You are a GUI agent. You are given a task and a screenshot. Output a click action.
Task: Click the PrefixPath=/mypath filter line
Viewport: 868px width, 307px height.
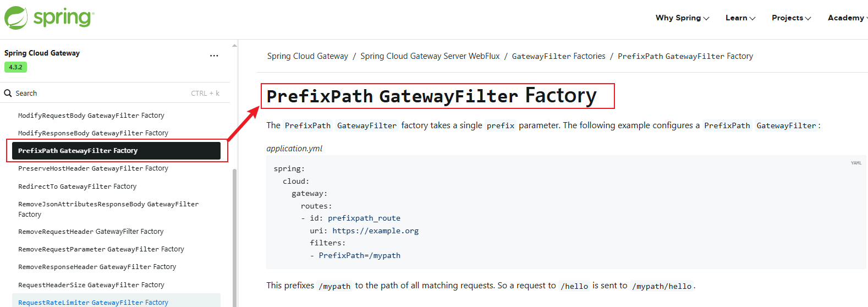[x=360, y=256]
